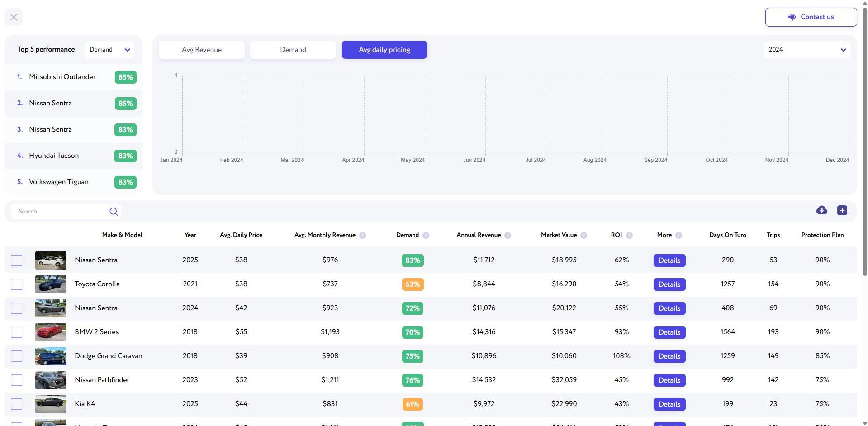Viewport: 868px width, 426px height.
Task: Tick the checkbox for Toyota Corolla
Action: (x=16, y=284)
